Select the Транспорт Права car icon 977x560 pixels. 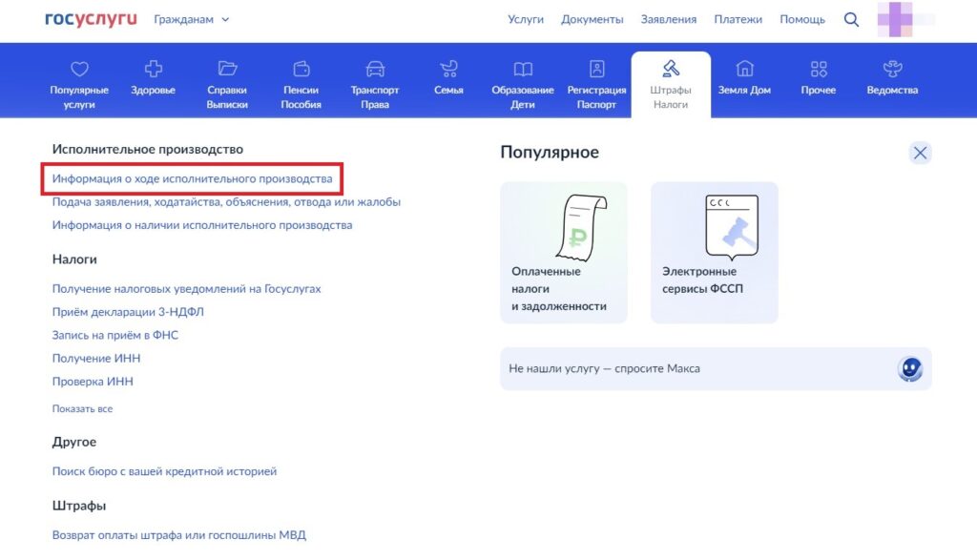pos(375,70)
